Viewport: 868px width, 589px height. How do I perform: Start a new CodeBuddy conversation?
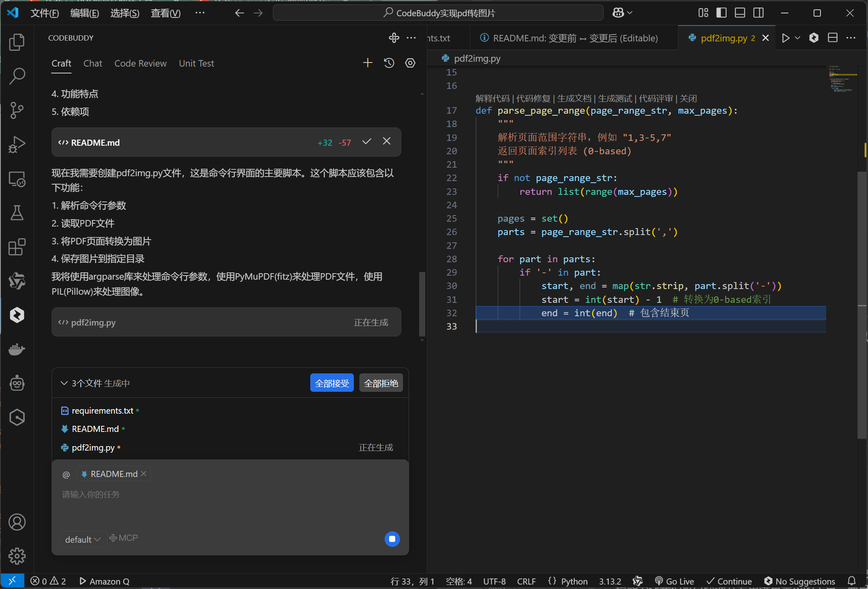(368, 63)
